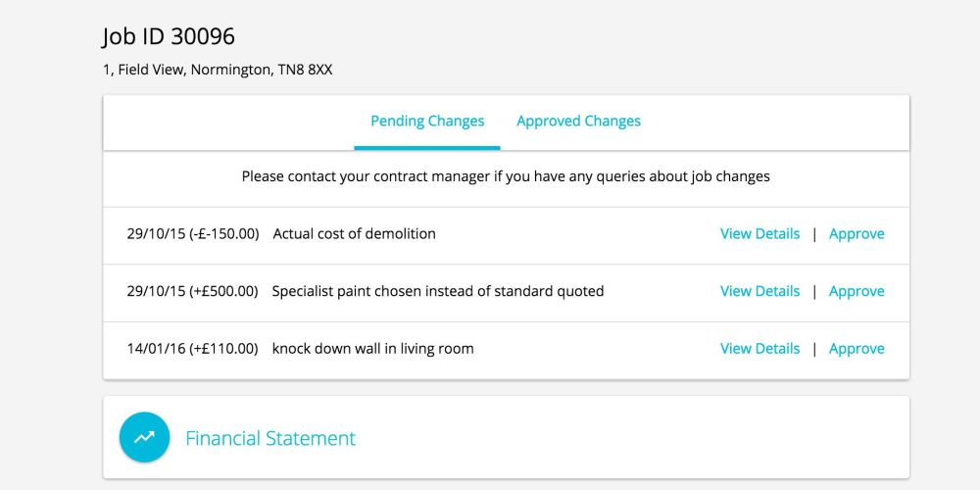Select the 'Specialist paint chosen' description text

click(x=437, y=291)
